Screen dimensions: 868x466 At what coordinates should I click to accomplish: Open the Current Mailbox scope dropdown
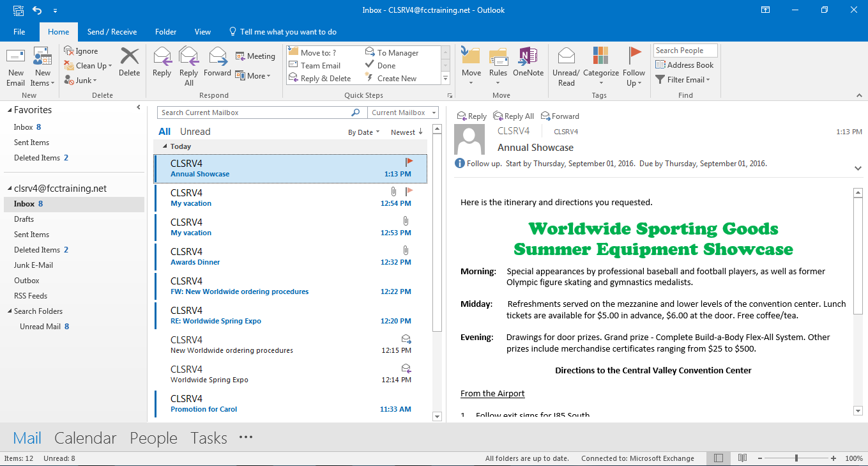pos(403,113)
